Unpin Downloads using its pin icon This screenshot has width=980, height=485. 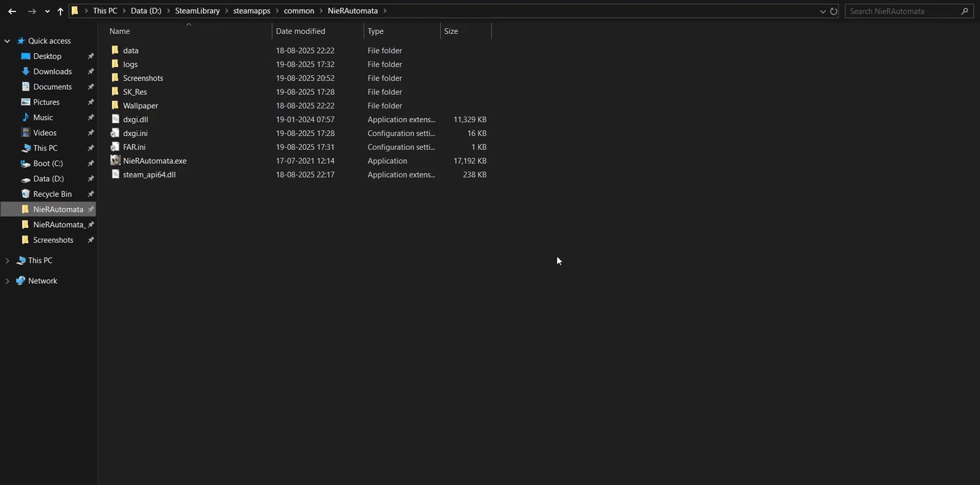click(x=91, y=71)
